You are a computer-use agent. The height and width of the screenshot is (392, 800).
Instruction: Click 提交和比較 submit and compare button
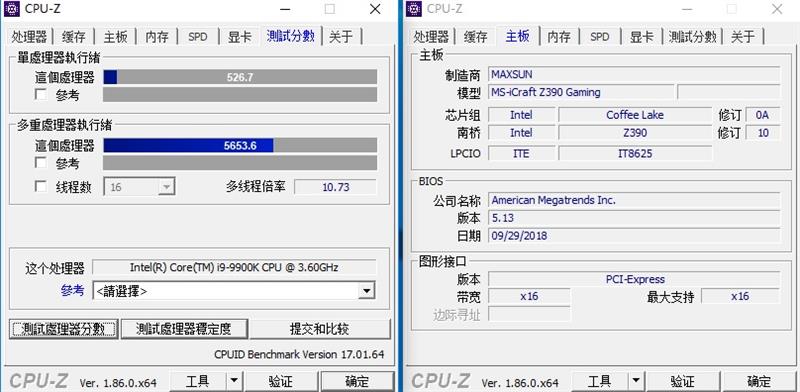[320, 329]
